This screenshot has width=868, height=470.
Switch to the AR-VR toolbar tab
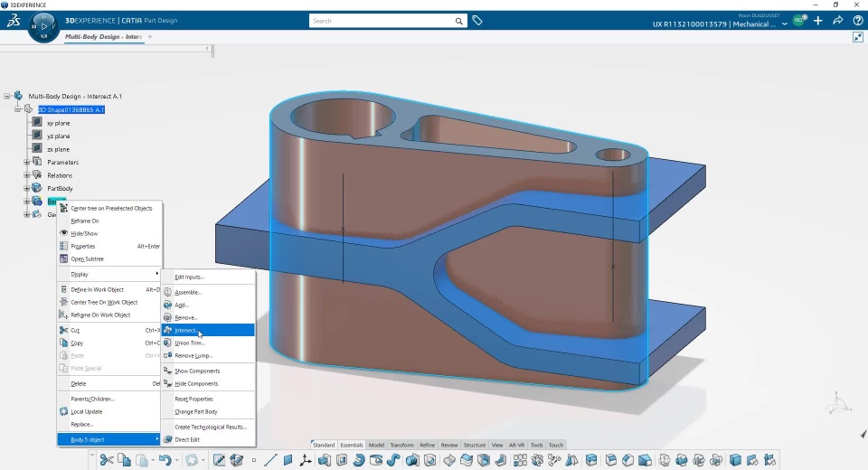click(x=516, y=445)
